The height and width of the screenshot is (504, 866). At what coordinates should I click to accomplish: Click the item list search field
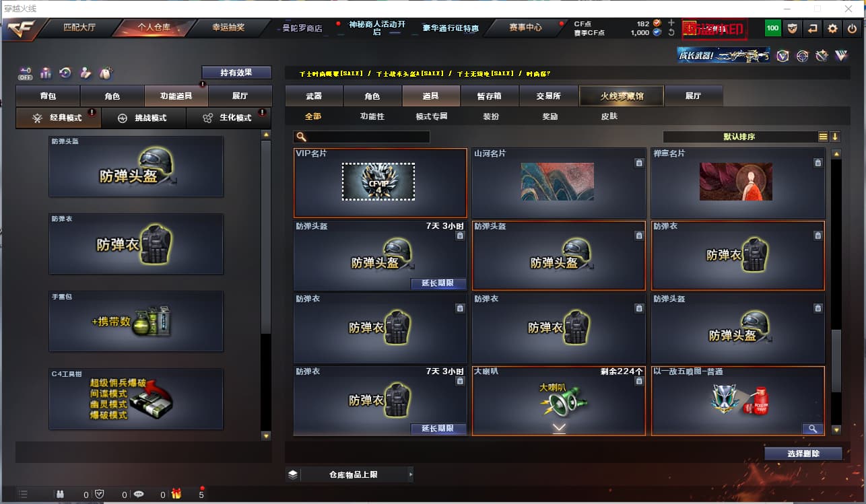[362, 137]
